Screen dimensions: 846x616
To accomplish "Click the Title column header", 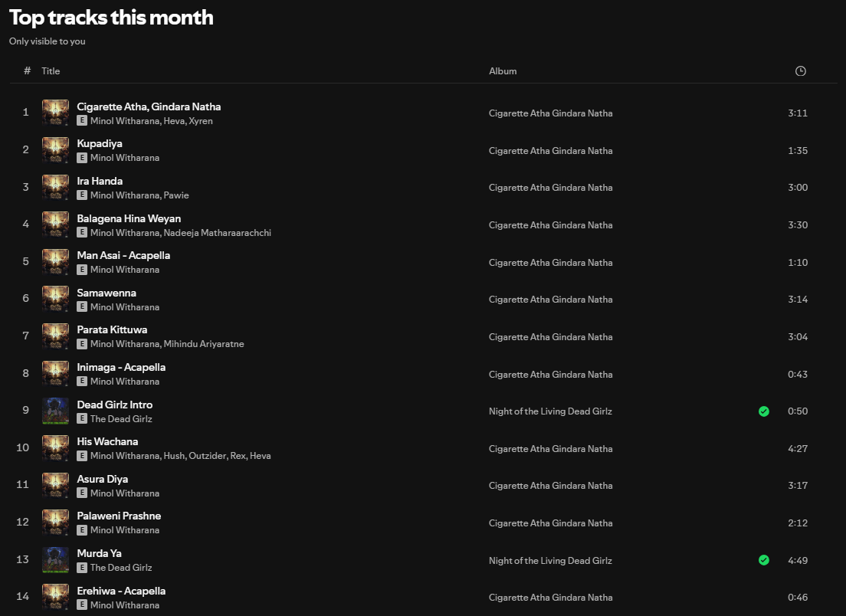I will pos(51,71).
